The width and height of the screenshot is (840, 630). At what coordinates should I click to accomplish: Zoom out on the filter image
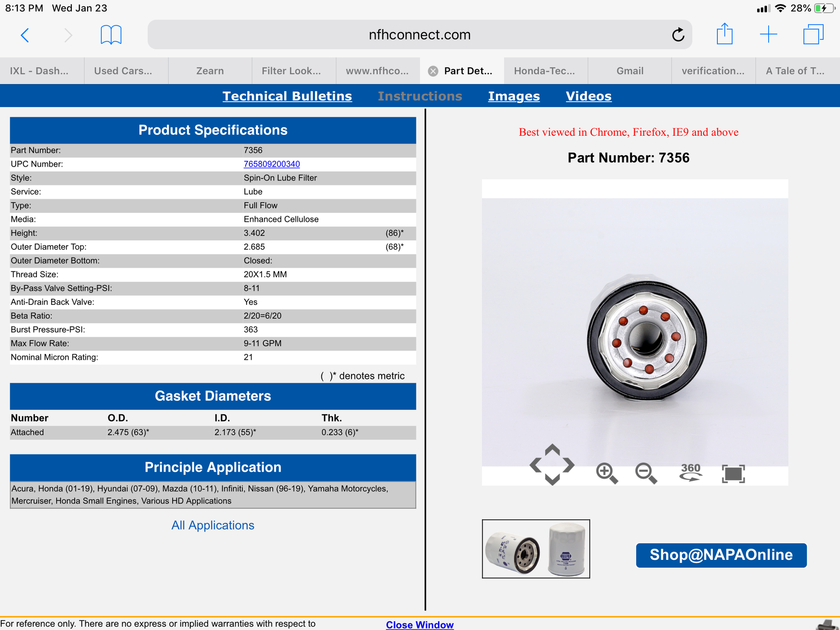[x=646, y=473]
